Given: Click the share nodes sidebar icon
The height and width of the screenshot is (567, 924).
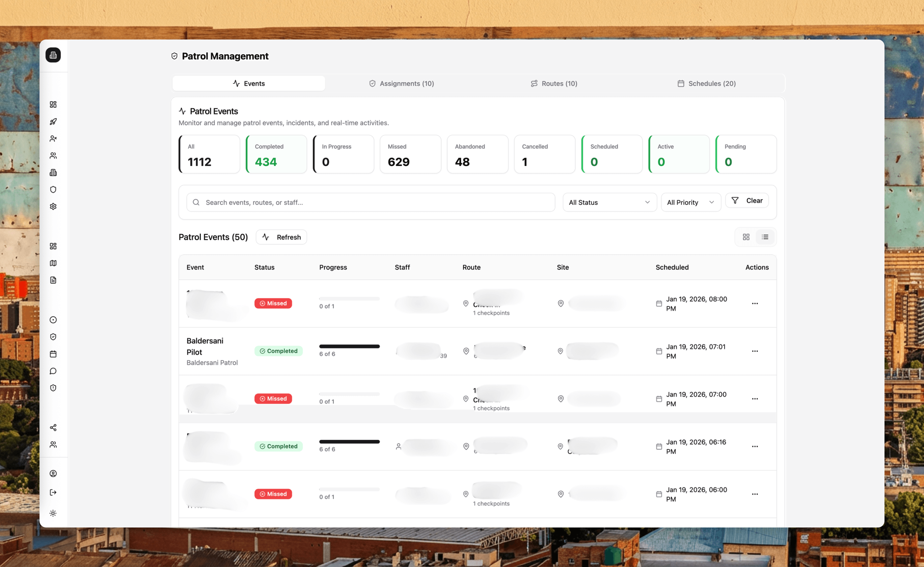Looking at the screenshot, I should (x=53, y=427).
